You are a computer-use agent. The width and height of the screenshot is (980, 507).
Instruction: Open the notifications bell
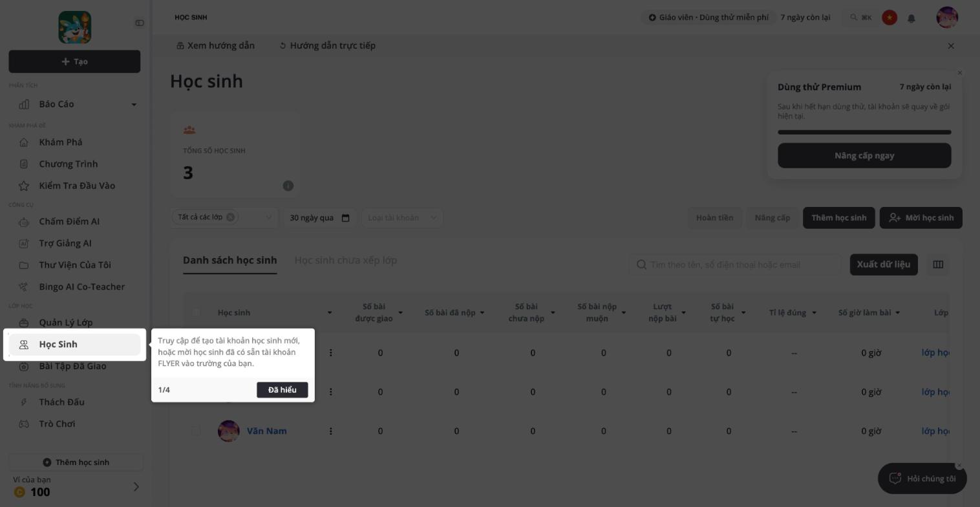(911, 18)
